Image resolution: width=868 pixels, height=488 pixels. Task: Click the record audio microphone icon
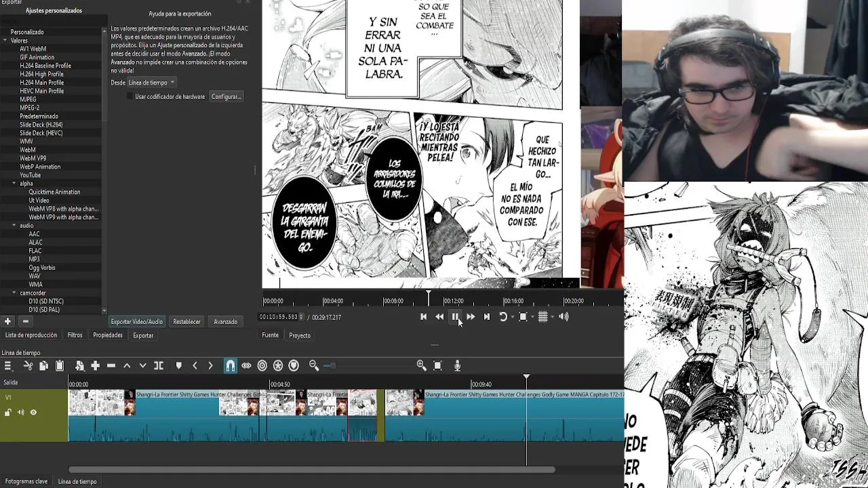(x=457, y=366)
